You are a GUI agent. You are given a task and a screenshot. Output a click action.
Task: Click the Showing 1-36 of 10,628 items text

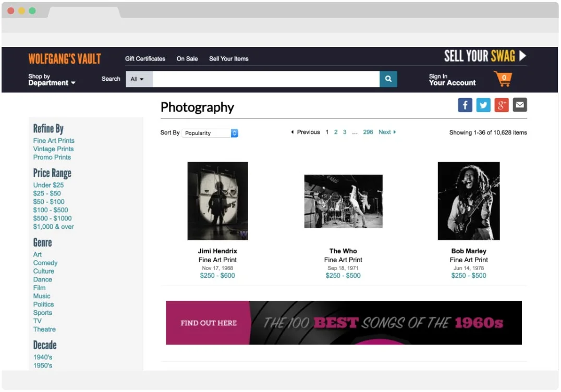(488, 132)
